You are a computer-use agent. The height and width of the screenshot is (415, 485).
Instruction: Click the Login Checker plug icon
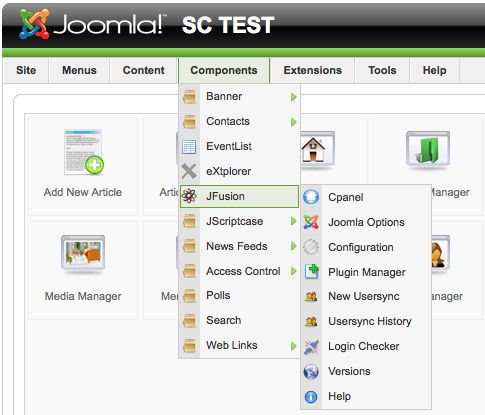coord(311,346)
